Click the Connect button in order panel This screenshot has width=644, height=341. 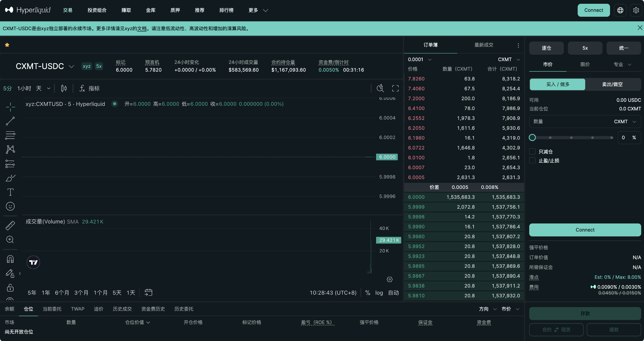click(585, 230)
